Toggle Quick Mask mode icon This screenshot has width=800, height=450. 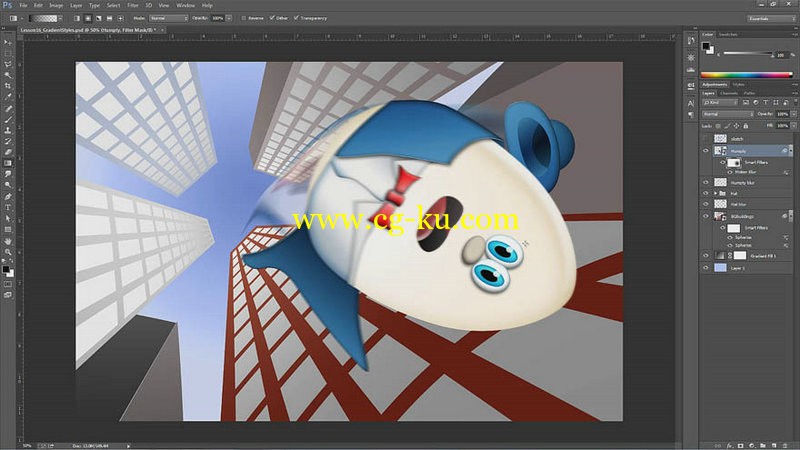coord(8,284)
